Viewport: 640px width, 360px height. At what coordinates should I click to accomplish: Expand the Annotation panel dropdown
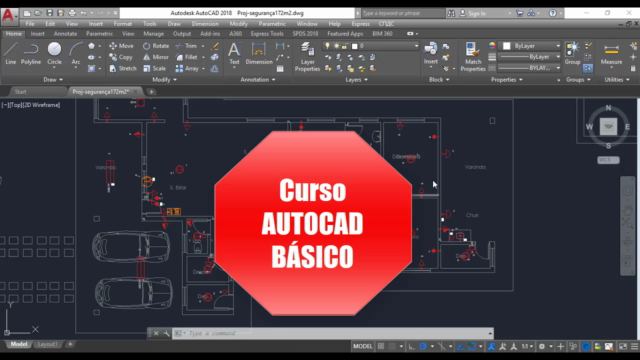point(258,80)
